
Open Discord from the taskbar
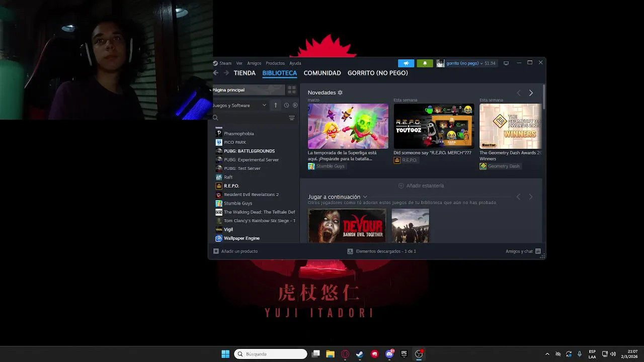pos(389,354)
